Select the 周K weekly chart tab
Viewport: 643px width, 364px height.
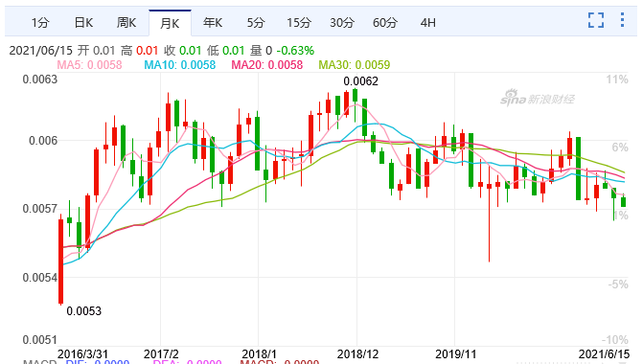click(126, 23)
